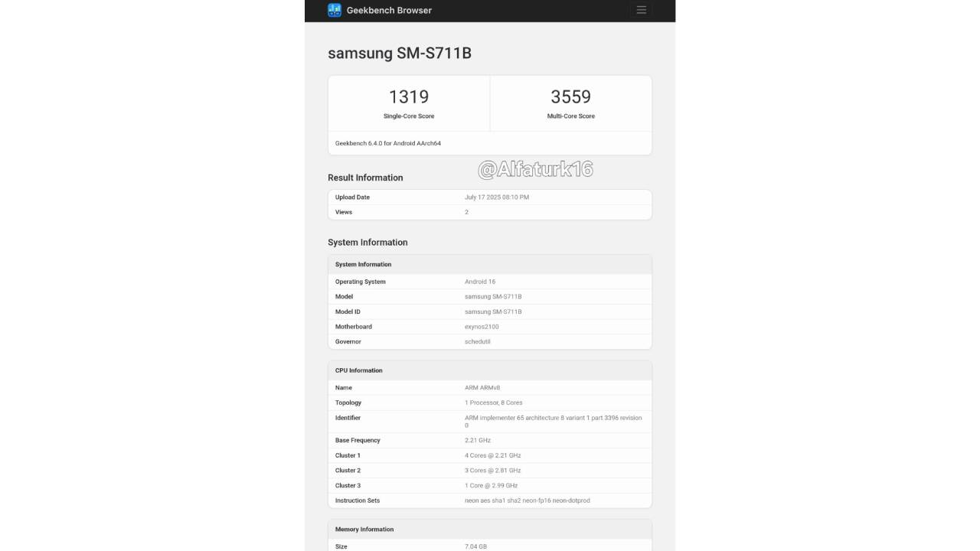Viewport: 980px width, 551px height.
Task: Select the "schedutil" governor value
Action: 478,341
